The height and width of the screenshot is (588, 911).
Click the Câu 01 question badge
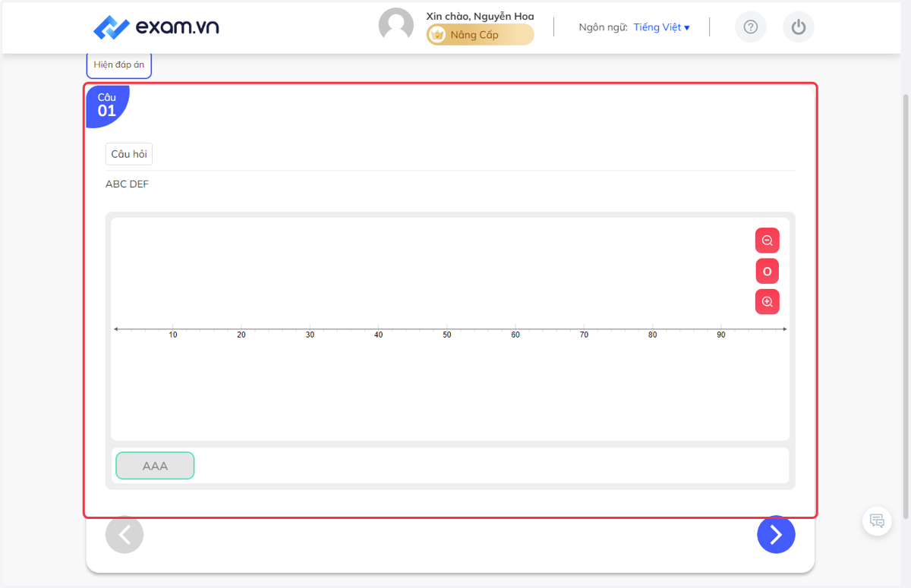pos(107,105)
